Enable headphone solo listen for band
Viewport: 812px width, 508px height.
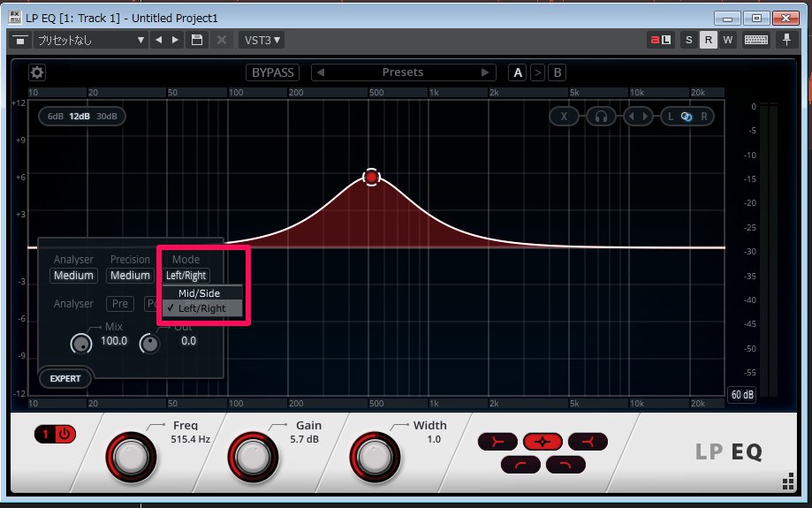pyautogui.click(x=601, y=117)
